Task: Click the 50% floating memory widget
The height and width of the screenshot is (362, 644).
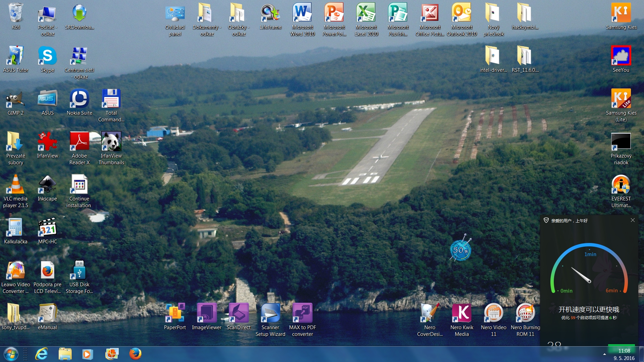Action: pos(460,250)
